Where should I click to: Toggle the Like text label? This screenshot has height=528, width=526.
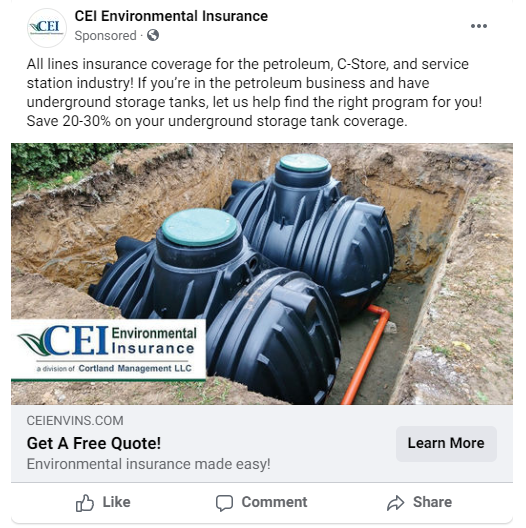tap(117, 502)
